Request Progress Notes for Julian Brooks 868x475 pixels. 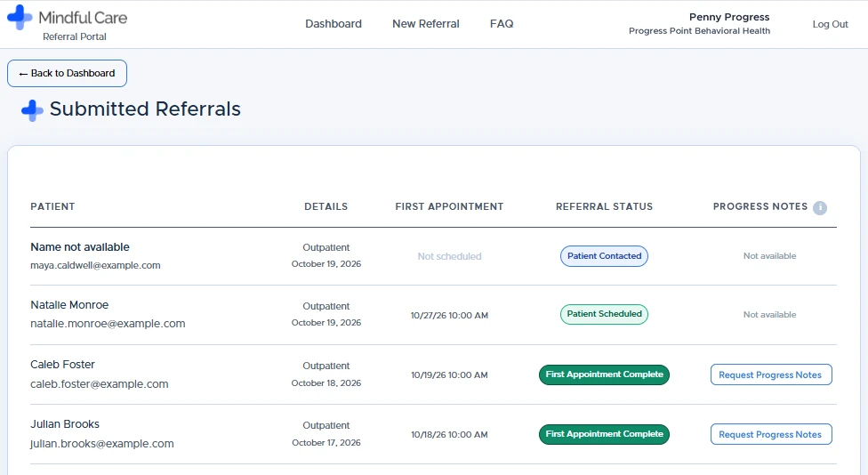pos(770,435)
